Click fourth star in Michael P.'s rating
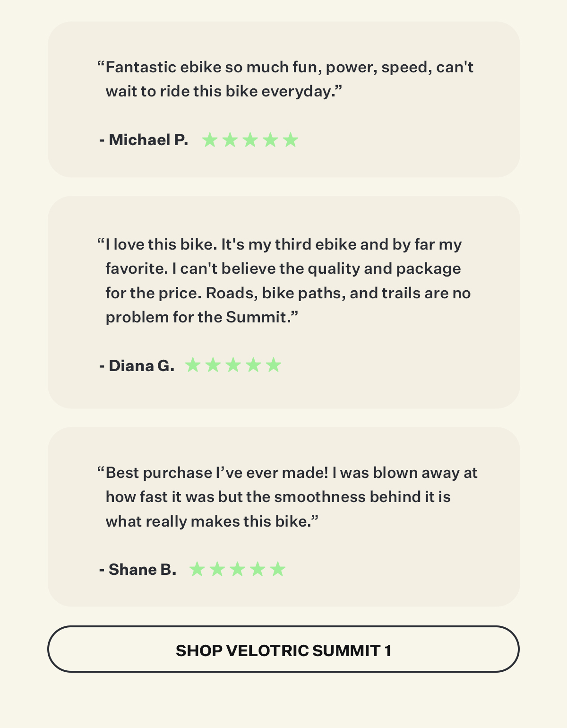This screenshot has height=728, width=567. point(270,140)
